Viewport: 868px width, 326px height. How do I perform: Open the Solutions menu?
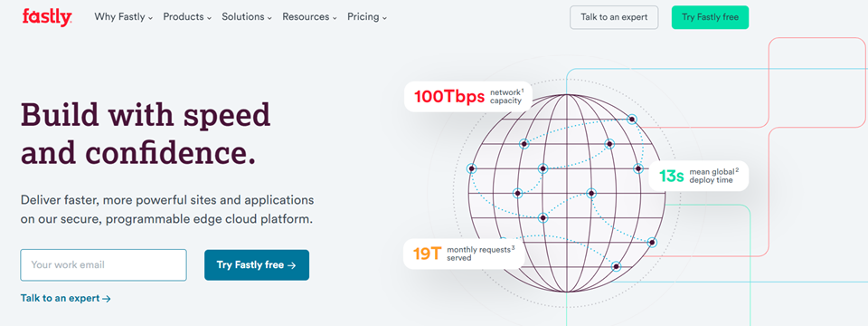coord(247,17)
